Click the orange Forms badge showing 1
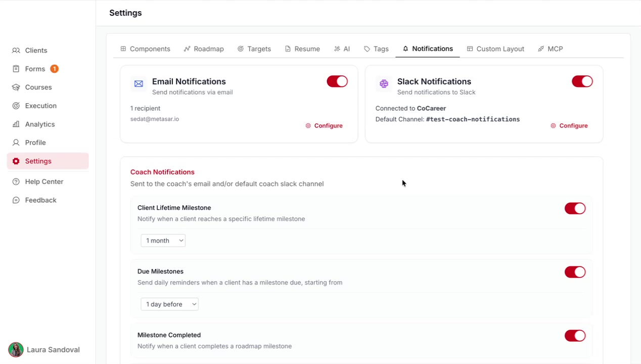Image resolution: width=641 pixels, height=364 pixels. coord(54,69)
